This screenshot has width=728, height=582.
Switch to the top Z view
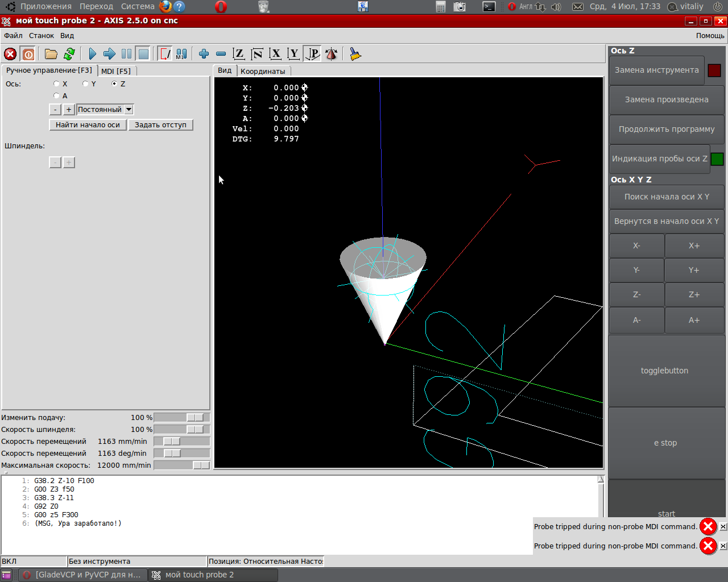239,54
